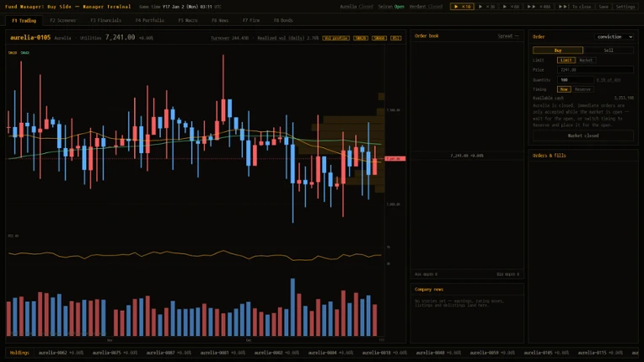Viewport: 644px width, 362px height.
Task: Skip forward To close
Action: [575, 7]
